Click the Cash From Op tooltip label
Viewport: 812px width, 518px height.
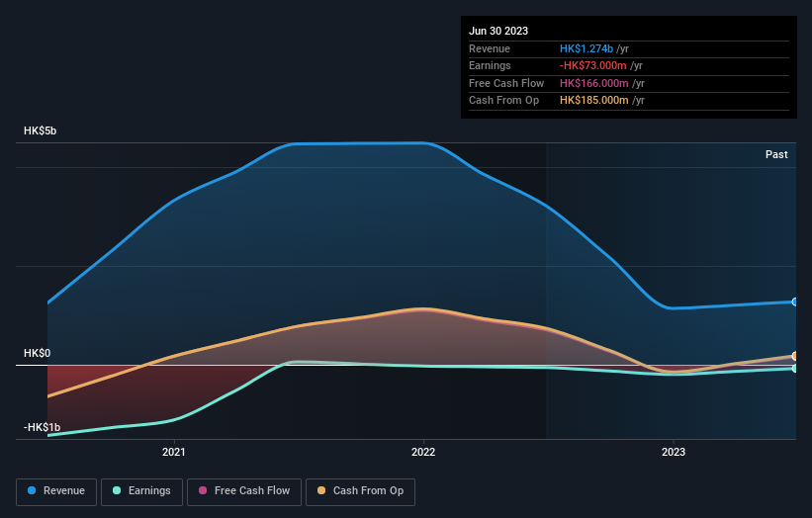(x=503, y=101)
